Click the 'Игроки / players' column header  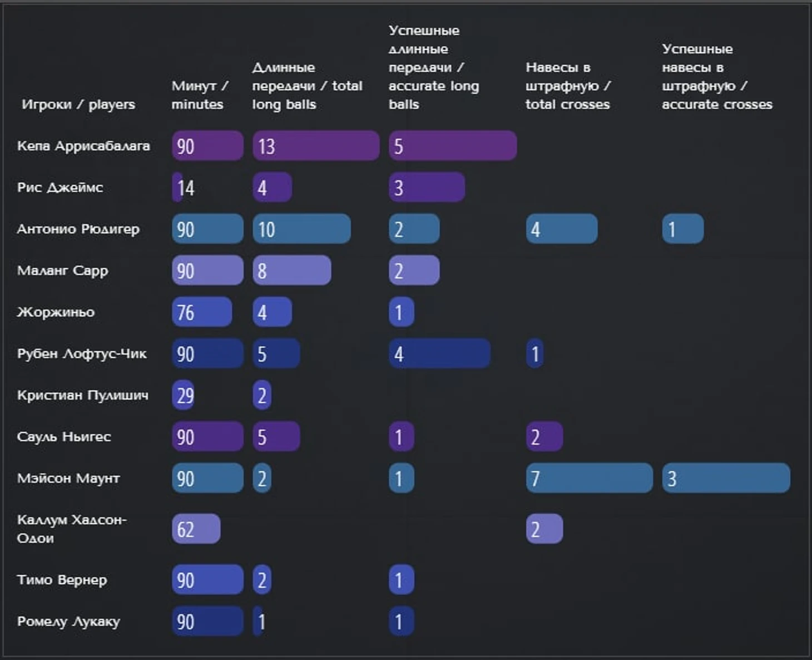point(78,105)
